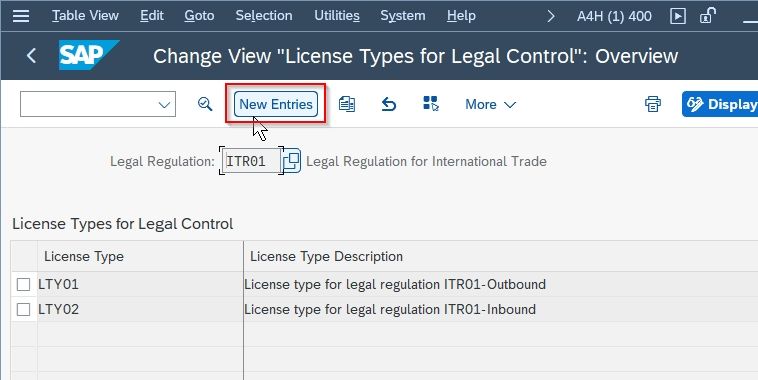Click the Legal Regulation ITR01 field
The image size is (758, 380).
coord(251,161)
